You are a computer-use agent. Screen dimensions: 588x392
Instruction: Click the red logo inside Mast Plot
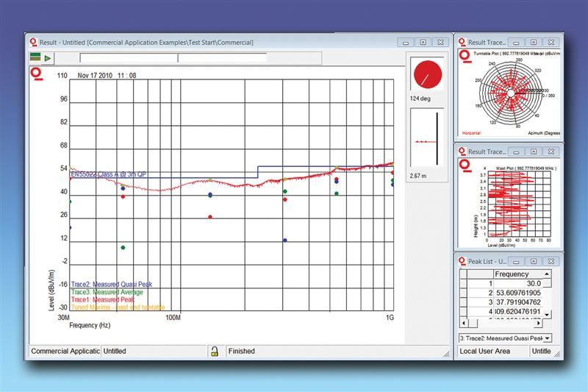[x=465, y=165]
